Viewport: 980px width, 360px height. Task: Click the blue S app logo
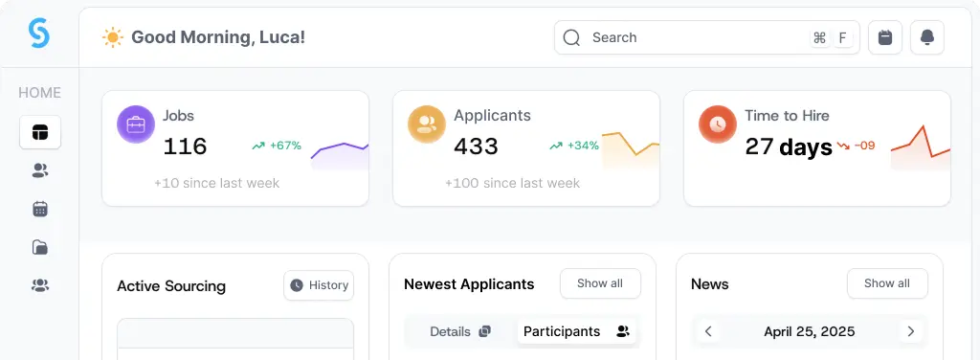[38, 33]
